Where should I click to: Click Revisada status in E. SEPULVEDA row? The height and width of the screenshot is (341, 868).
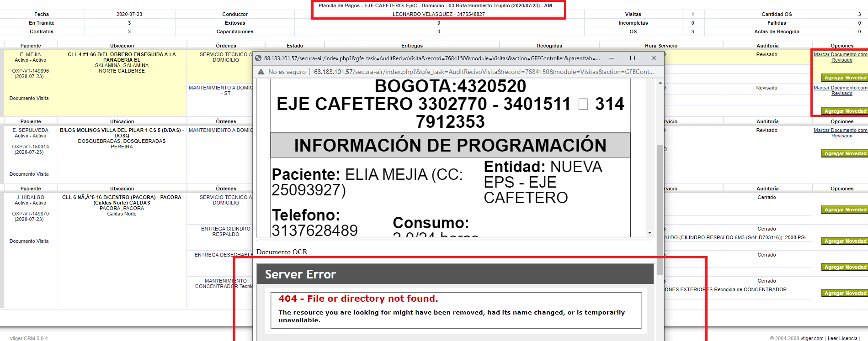[767, 130]
